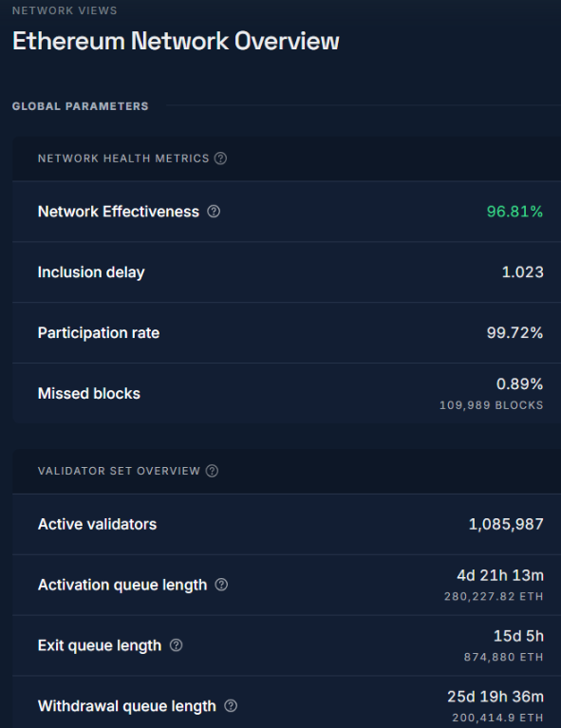The image size is (561, 728).
Task: Click the Withdrawal queue length label
Action: coord(127,706)
